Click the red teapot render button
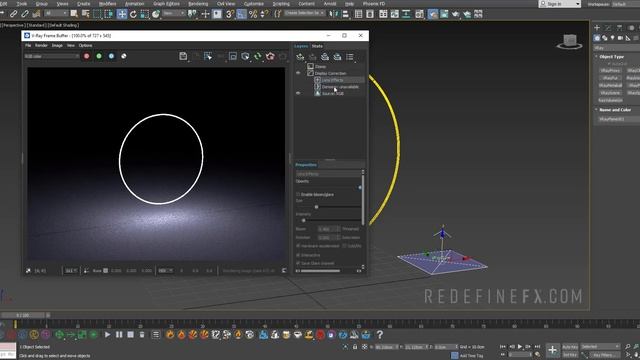The width and height of the screenshot is (640, 360). pyautogui.click(x=270, y=56)
